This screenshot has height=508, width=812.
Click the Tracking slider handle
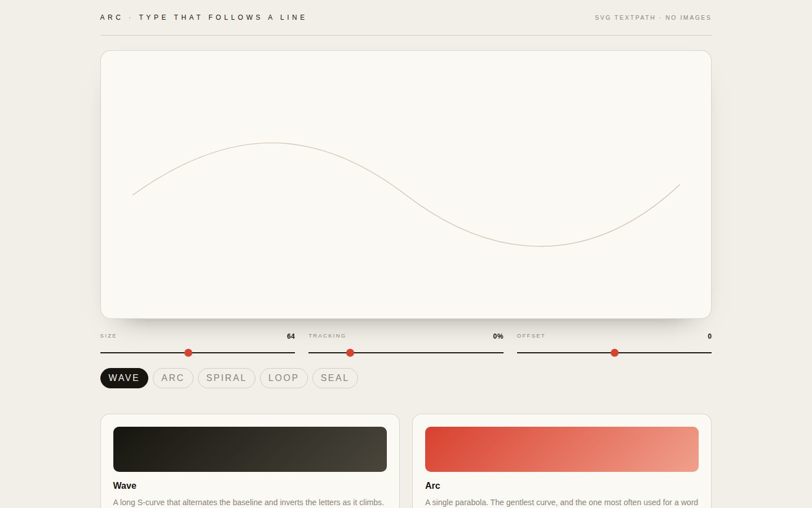350,353
